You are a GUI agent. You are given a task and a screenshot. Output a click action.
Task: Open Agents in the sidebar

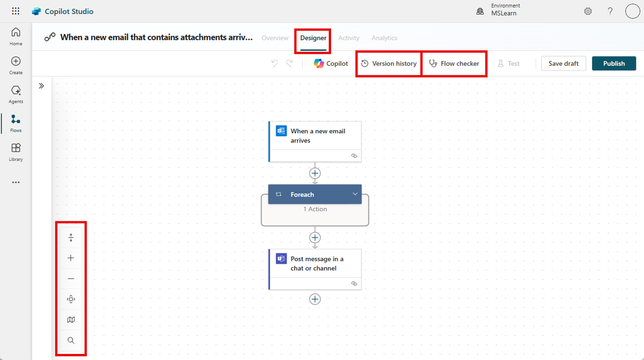16,94
